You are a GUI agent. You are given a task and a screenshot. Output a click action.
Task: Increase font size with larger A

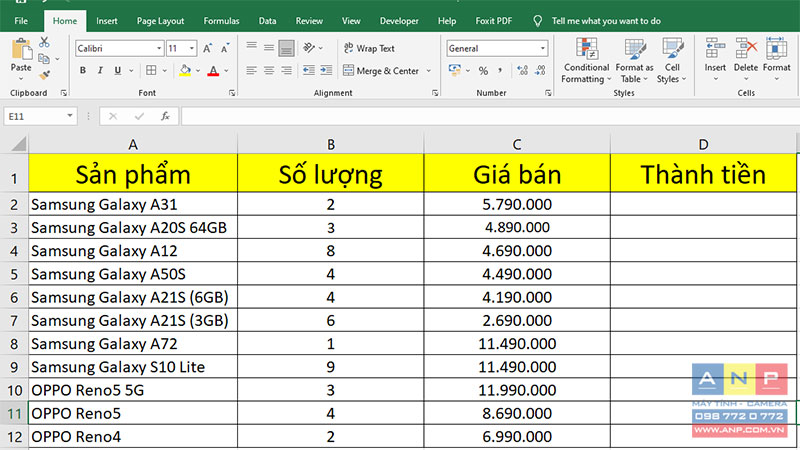click(207, 48)
